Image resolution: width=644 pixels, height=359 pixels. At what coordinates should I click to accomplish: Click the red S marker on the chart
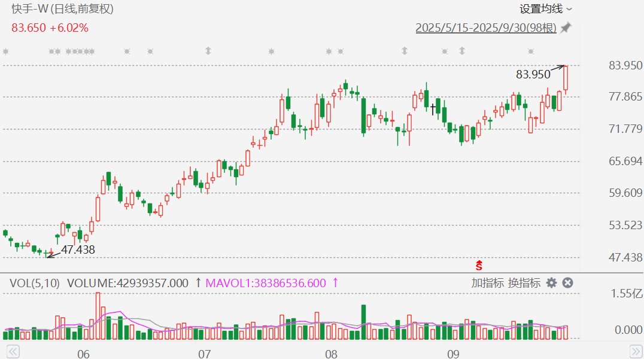point(479,264)
